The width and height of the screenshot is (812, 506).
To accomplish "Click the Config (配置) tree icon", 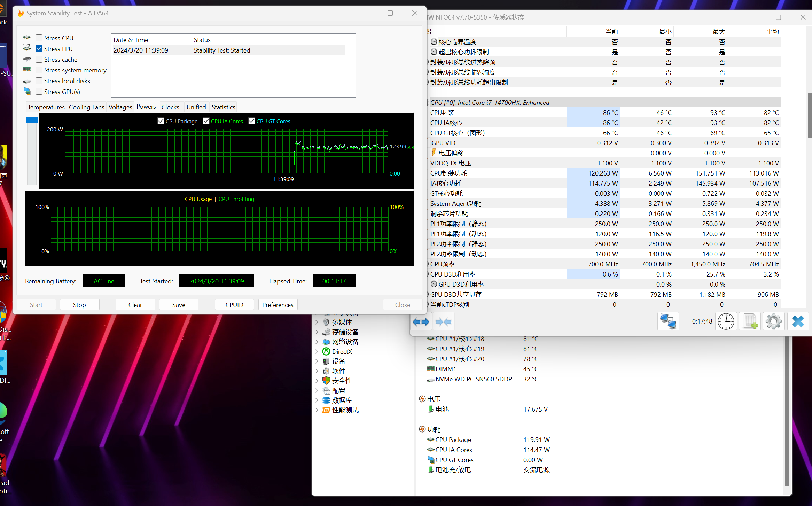I will point(326,390).
